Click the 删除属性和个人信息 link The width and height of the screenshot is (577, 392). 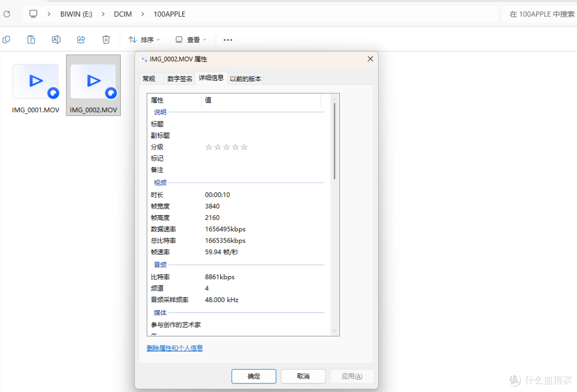coord(175,348)
